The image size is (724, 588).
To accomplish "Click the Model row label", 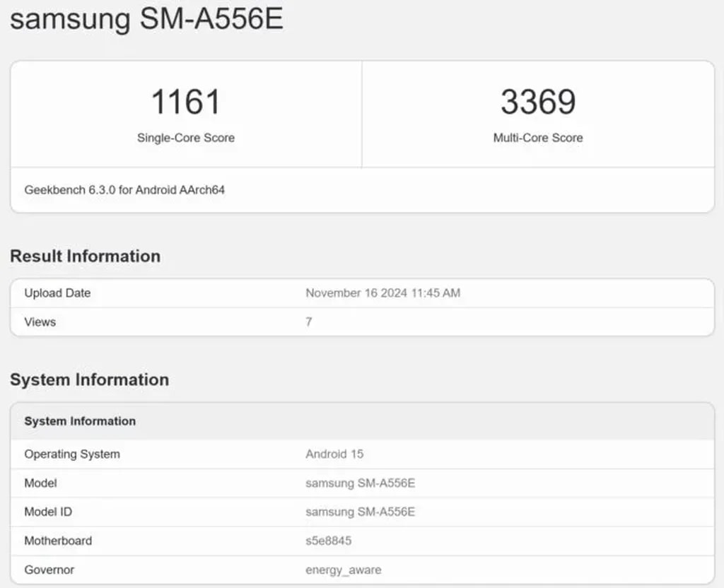I will [40, 483].
